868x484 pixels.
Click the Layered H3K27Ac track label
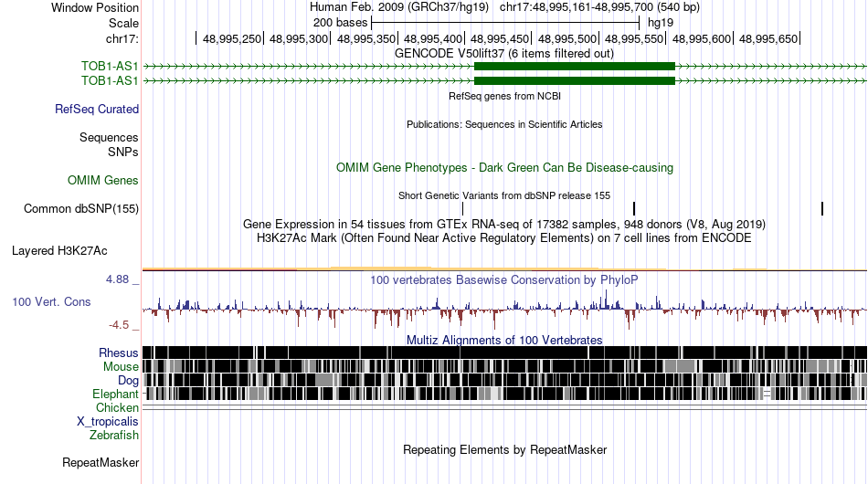(x=59, y=250)
